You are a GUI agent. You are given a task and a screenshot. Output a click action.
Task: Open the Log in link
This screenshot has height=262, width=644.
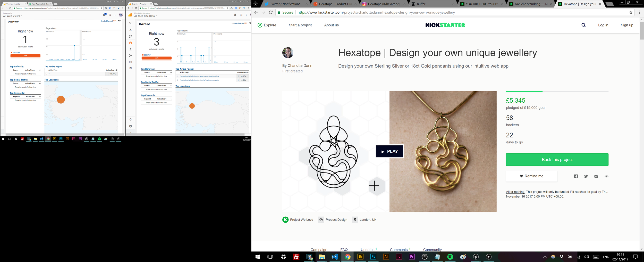point(603,25)
